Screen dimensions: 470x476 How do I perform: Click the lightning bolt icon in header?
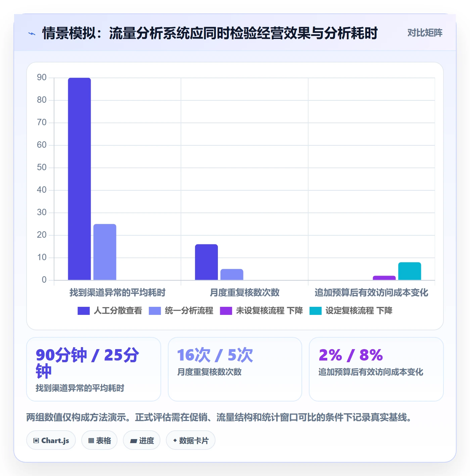[x=32, y=34]
